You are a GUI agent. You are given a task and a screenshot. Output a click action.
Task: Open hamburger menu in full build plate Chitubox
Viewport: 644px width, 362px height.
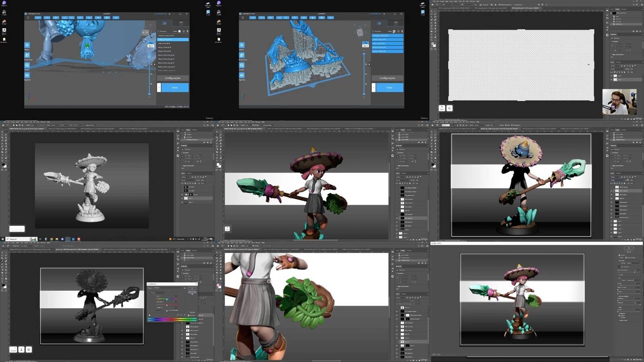243,18
